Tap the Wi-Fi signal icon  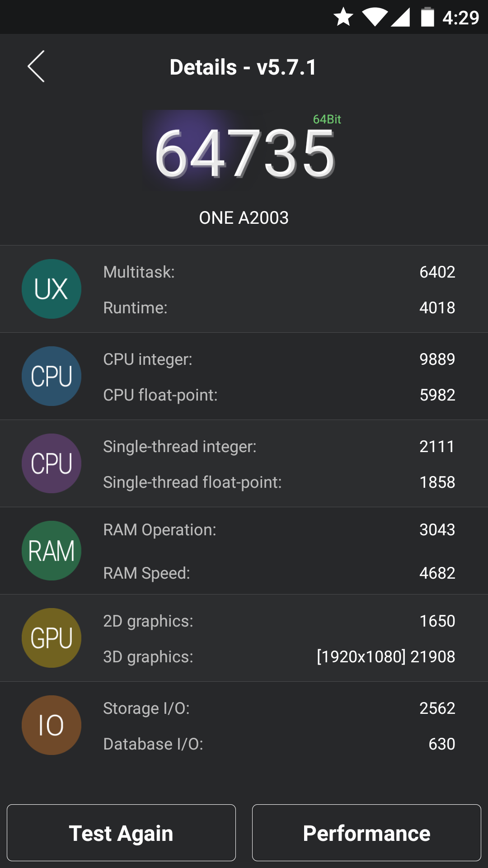click(375, 17)
